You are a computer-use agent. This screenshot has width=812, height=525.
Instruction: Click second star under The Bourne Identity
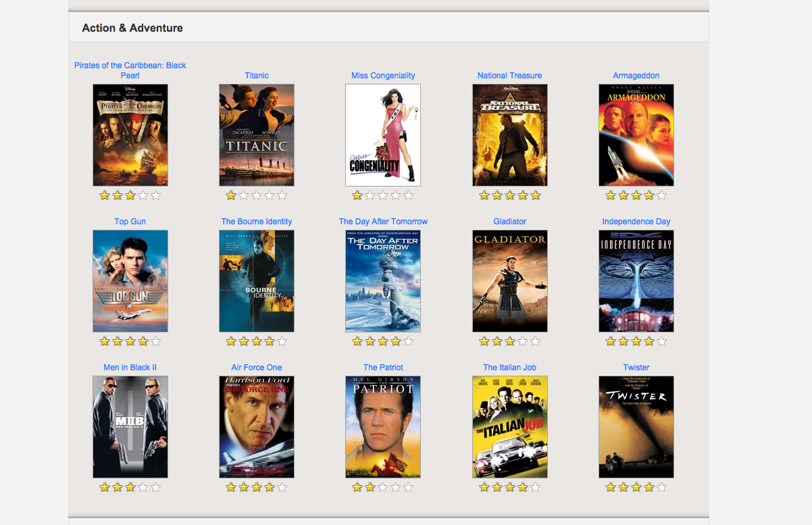[x=244, y=341]
